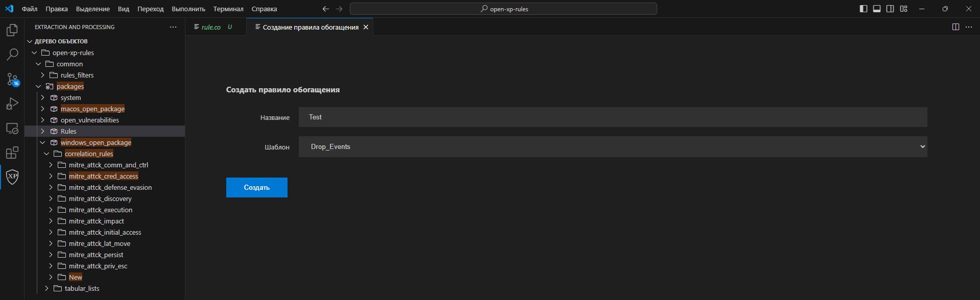Select the tabular_lists tree folder
Image resolution: width=980 pixels, height=300 pixels.
tap(82, 288)
